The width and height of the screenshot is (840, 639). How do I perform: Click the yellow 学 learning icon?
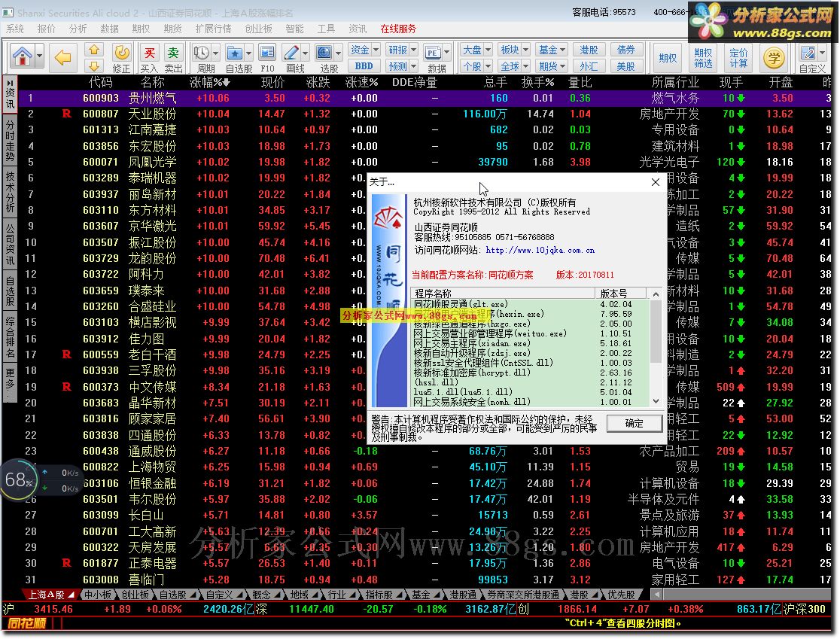(774, 57)
